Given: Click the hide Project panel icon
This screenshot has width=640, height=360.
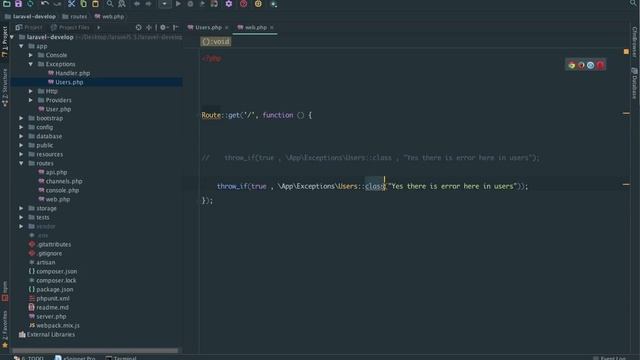Looking at the screenshot, I should click(x=176, y=27).
